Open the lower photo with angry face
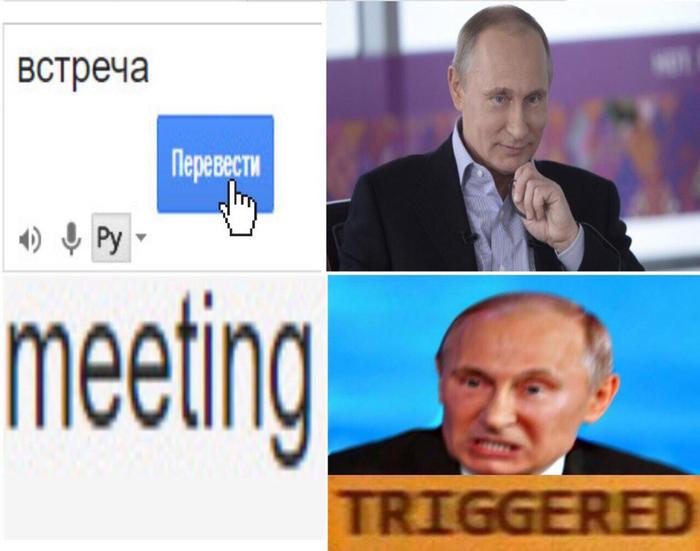Viewport: 700px width, 551px height. click(x=513, y=374)
